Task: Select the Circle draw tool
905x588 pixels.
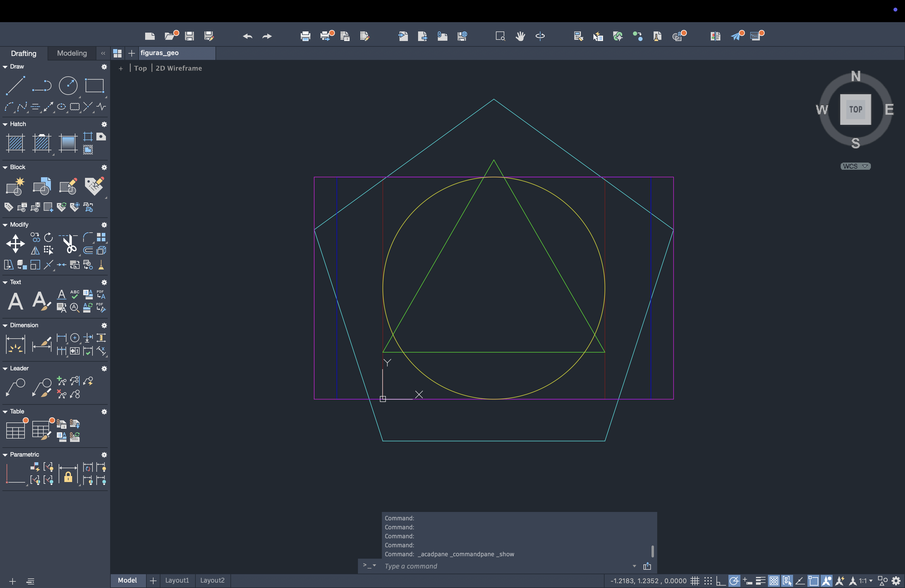Action: click(x=68, y=85)
